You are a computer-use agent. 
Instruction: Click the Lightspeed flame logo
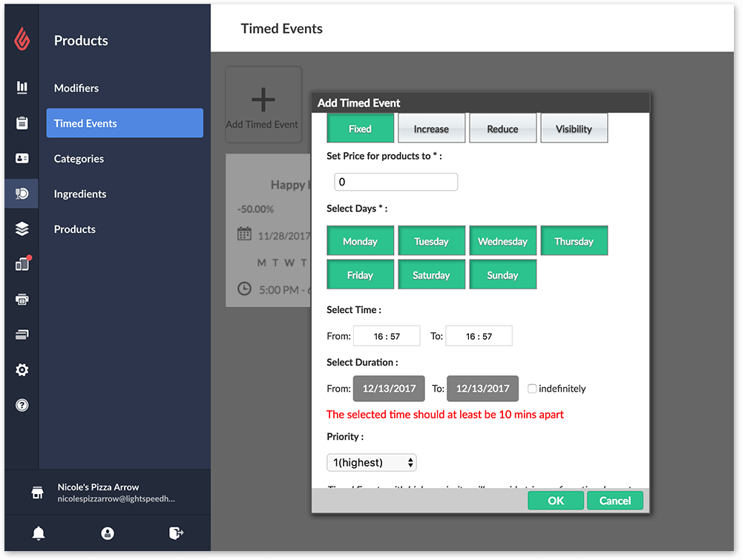(22, 40)
